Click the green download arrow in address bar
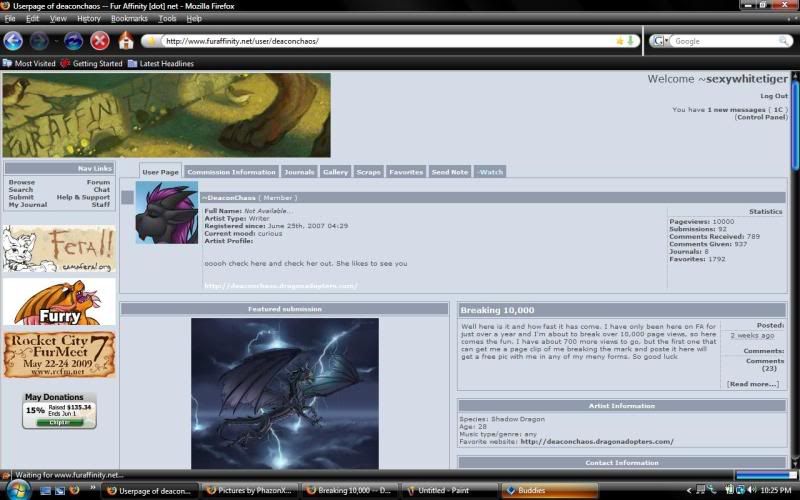The image size is (800, 500). 631,41
